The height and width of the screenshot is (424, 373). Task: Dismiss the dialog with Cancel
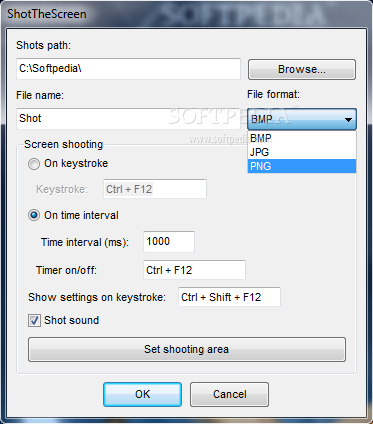pyautogui.click(x=229, y=394)
